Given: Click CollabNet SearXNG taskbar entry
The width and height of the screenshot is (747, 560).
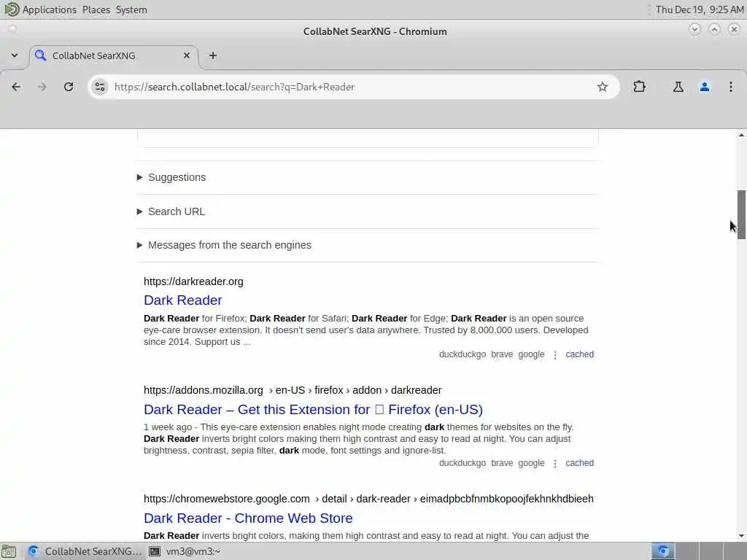Looking at the screenshot, I should pos(85,551).
